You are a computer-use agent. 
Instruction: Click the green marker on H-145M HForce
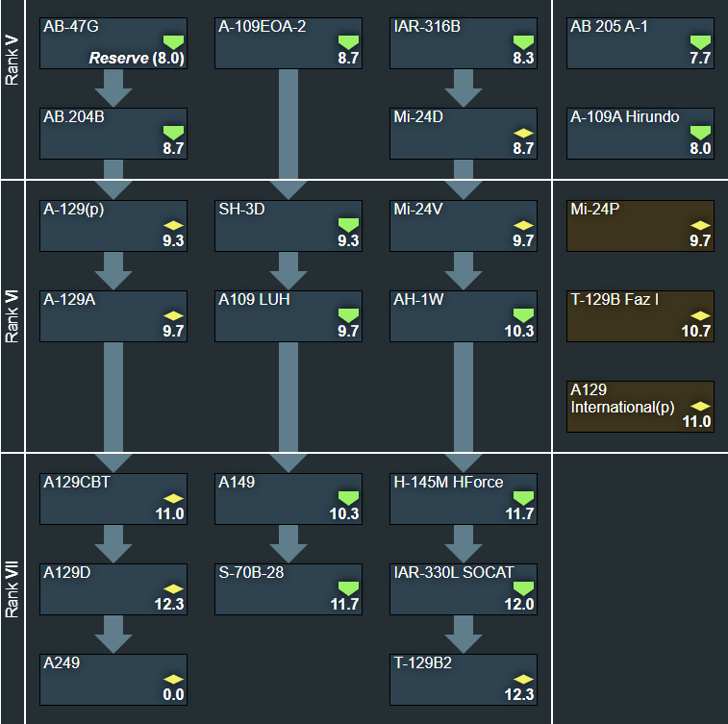(x=523, y=498)
